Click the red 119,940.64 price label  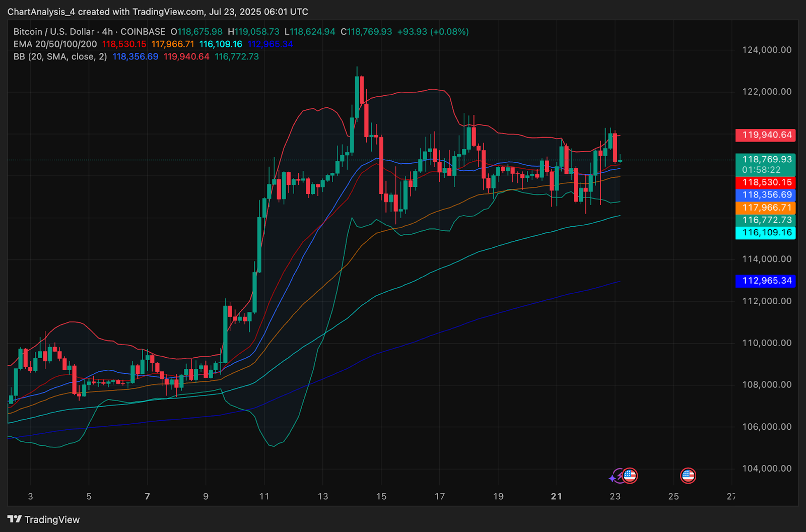click(766, 135)
